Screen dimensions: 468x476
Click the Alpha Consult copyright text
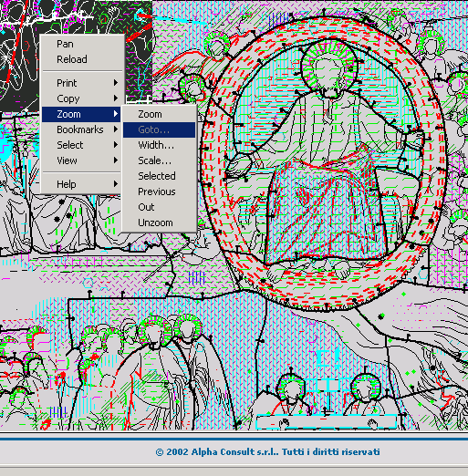[267, 452]
